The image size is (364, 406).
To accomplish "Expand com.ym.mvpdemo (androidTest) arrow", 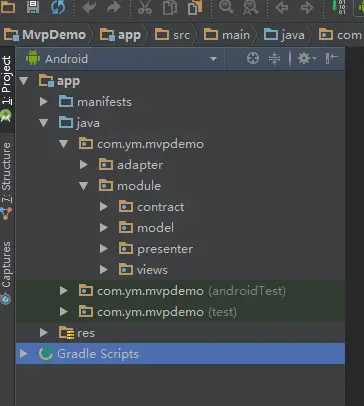I will tap(63, 291).
